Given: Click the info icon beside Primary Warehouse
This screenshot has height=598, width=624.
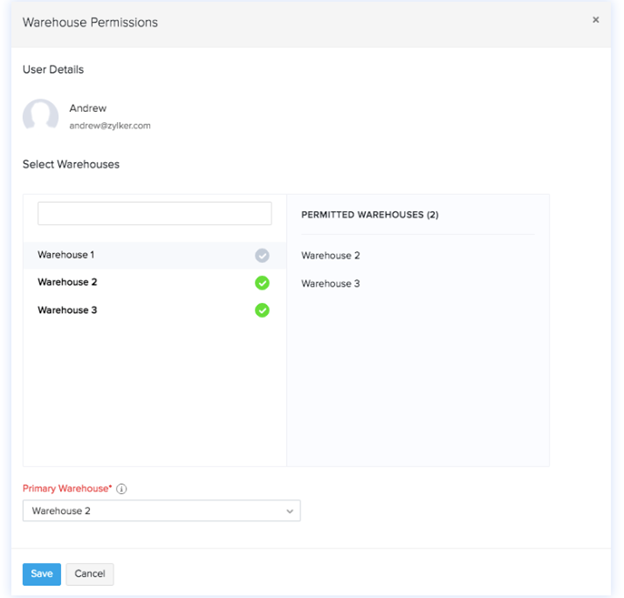Looking at the screenshot, I should pos(121,489).
